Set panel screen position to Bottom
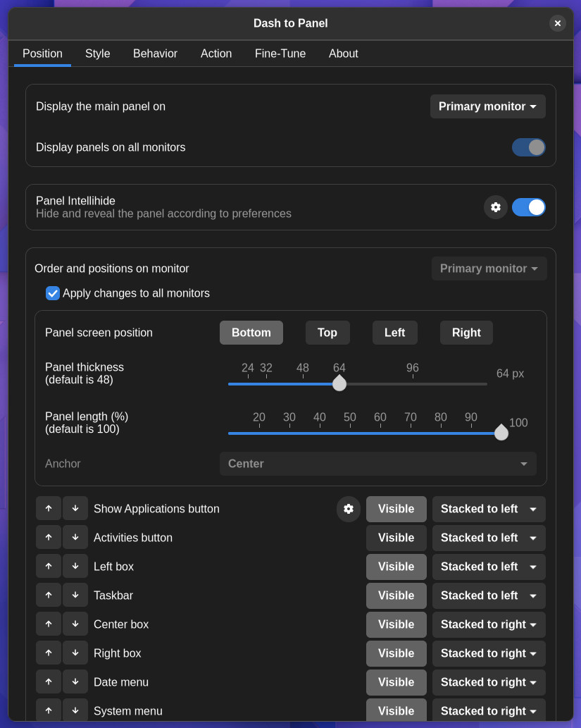The image size is (581, 728). [251, 333]
